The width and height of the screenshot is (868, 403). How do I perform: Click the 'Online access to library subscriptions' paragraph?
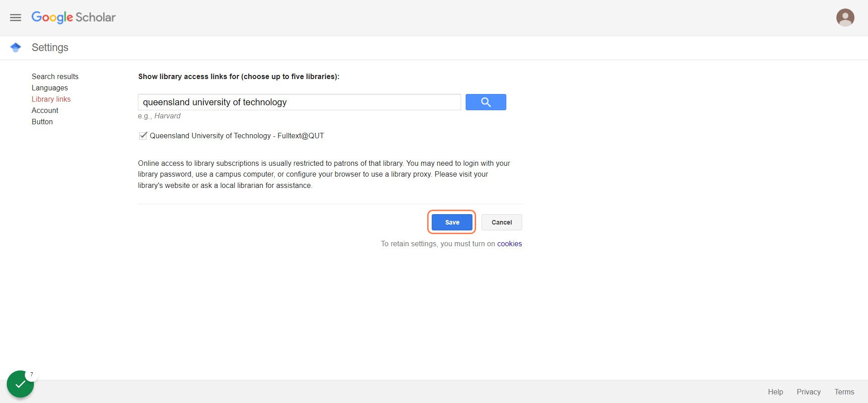click(x=324, y=174)
